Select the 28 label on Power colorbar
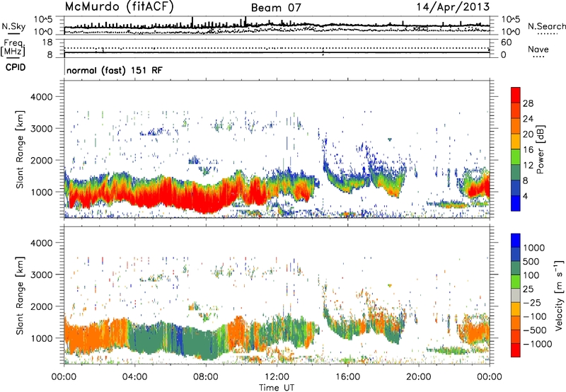 (x=528, y=103)
